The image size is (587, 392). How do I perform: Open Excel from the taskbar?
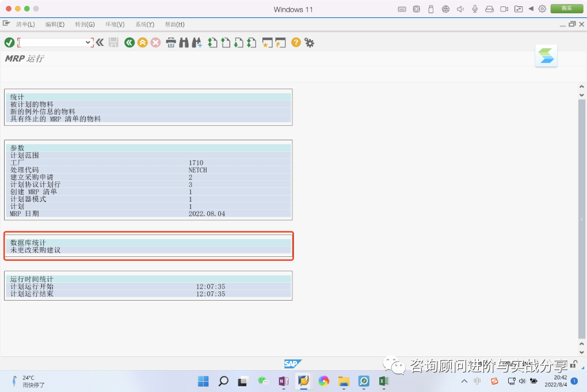pos(384,381)
